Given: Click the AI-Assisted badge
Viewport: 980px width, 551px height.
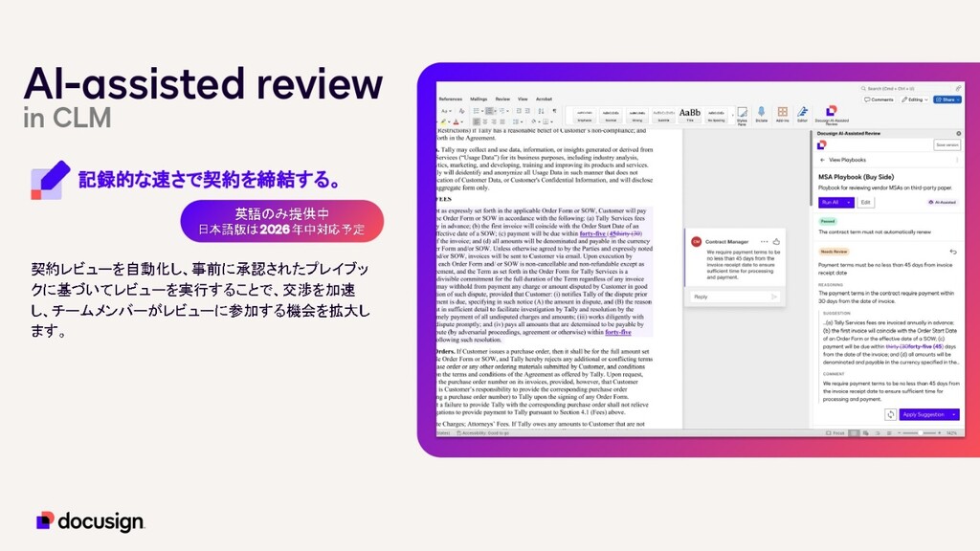Looking at the screenshot, I should pos(943,203).
